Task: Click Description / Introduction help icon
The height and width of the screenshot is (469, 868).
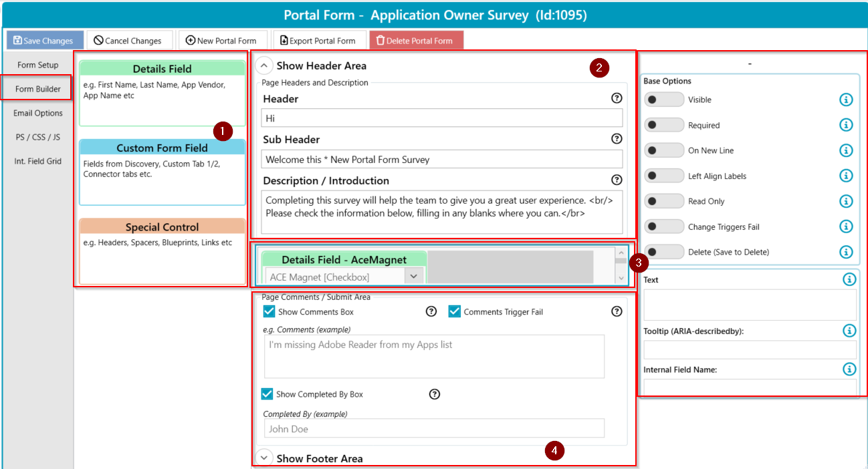Action: click(x=617, y=180)
